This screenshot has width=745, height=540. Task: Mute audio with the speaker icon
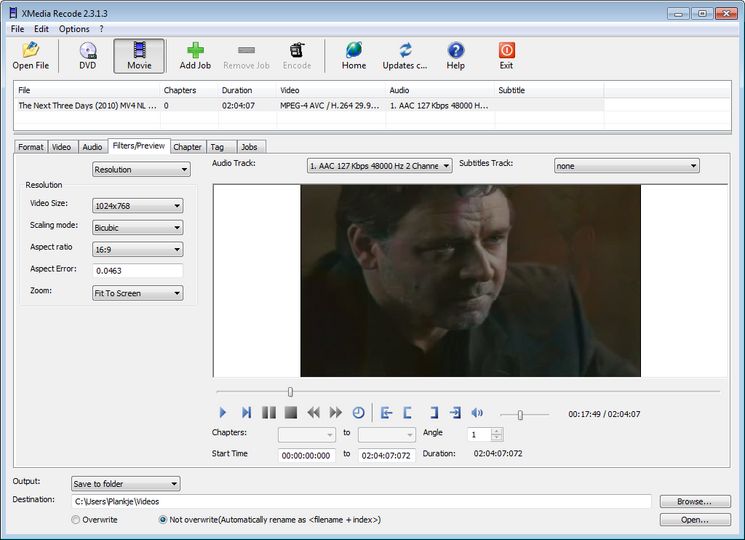(x=477, y=412)
